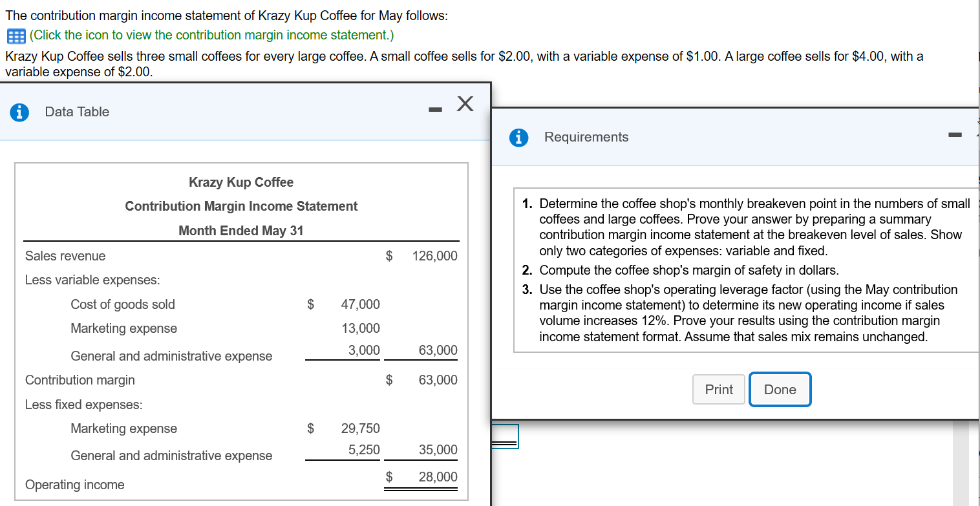
Task: Select the Sales revenue value 126,000
Action: coord(434,256)
